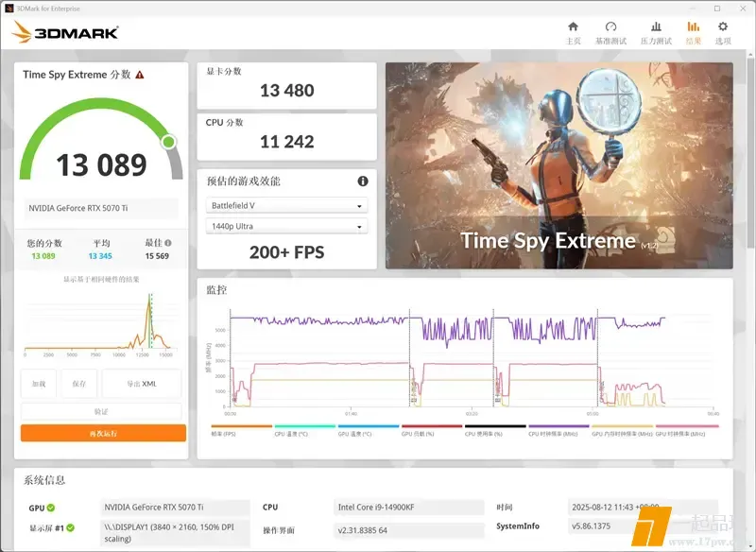Viewport: 756px width, 552px height.
Task: Click the 平均 score 13 345
Action: click(100, 256)
